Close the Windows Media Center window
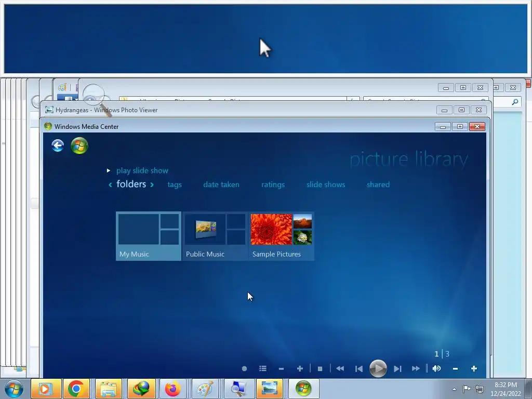The width and height of the screenshot is (532, 399). 477,127
